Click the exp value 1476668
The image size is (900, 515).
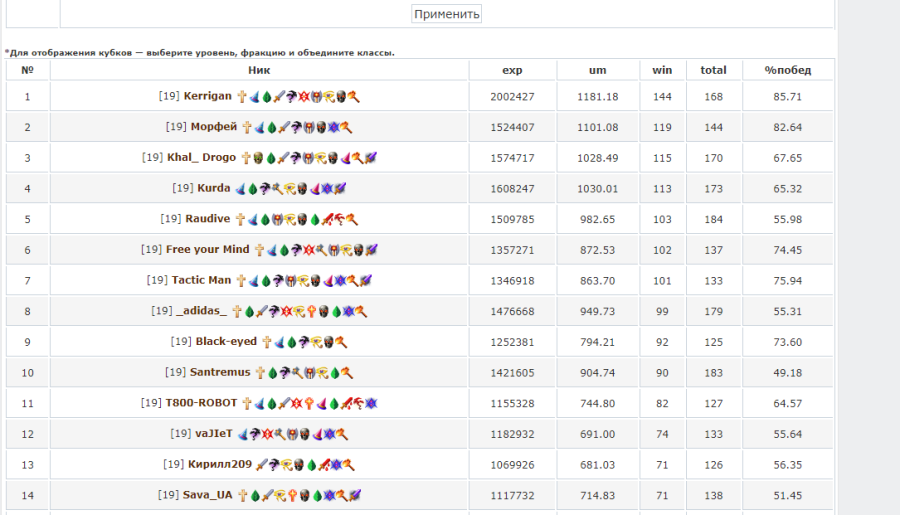(512, 311)
